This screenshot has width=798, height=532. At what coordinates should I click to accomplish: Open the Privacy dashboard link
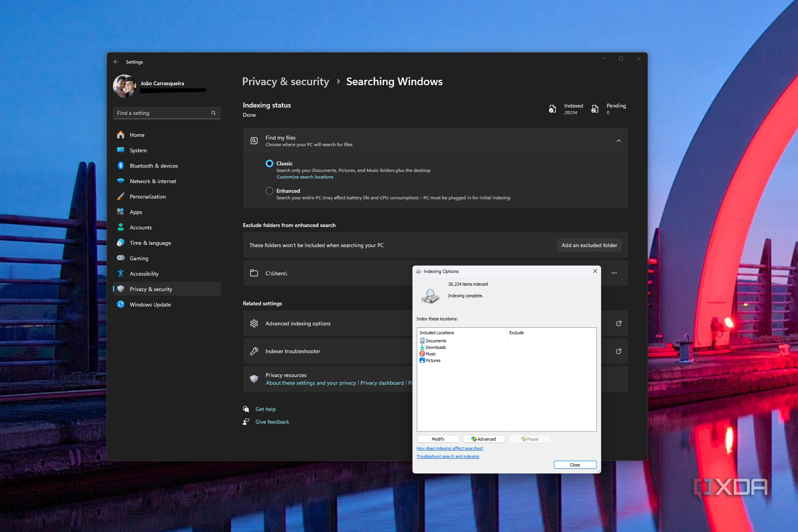tap(382, 383)
